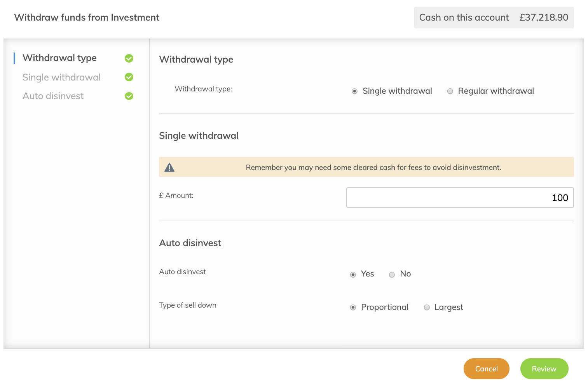The height and width of the screenshot is (392, 588).
Task: Select Auto disinvest in the left sidebar
Action: click(x=53, y=96)
